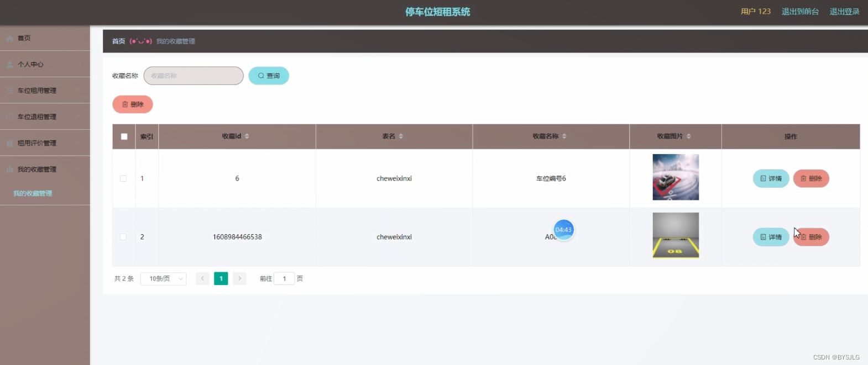The width and height of the screenshot is (868, 365).
Task: Click the icon beside 租用评价管理
Action: [x=9, y=143]
